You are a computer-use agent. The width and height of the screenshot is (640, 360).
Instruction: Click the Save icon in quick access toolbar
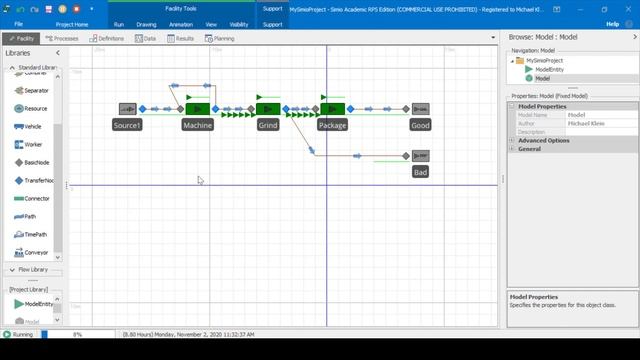click(49, 9)
